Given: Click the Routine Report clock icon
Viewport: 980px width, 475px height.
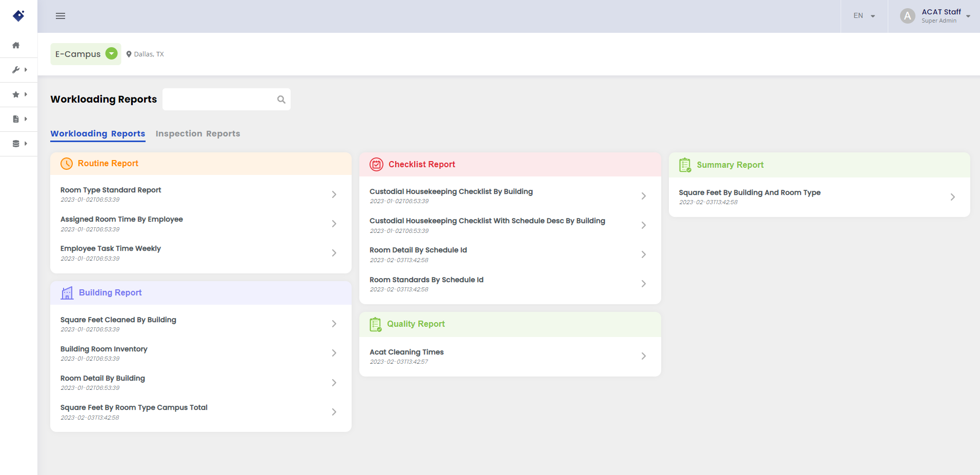Looking at the screenshot, I should coord(67,164).
